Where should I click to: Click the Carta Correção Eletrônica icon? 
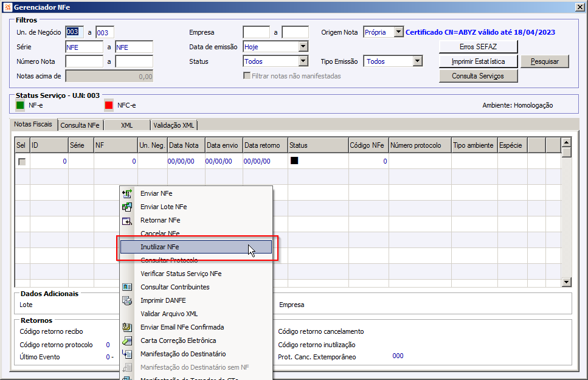[127, 340]
